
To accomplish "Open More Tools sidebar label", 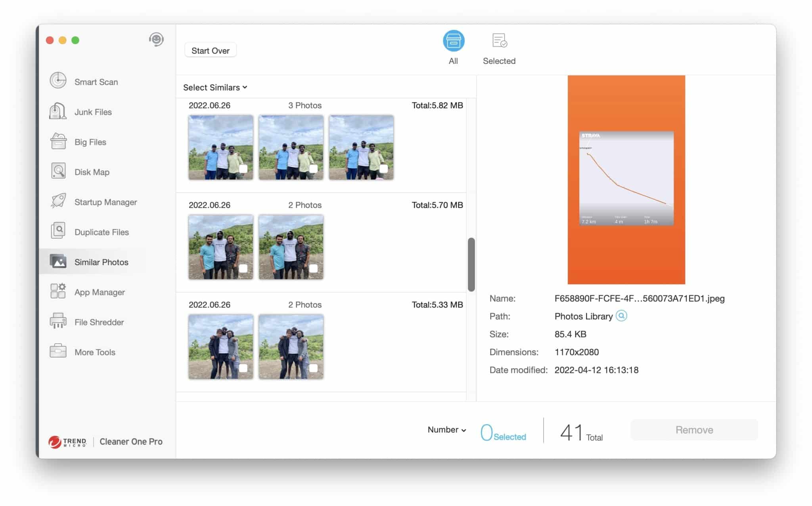I will (95, 352).
